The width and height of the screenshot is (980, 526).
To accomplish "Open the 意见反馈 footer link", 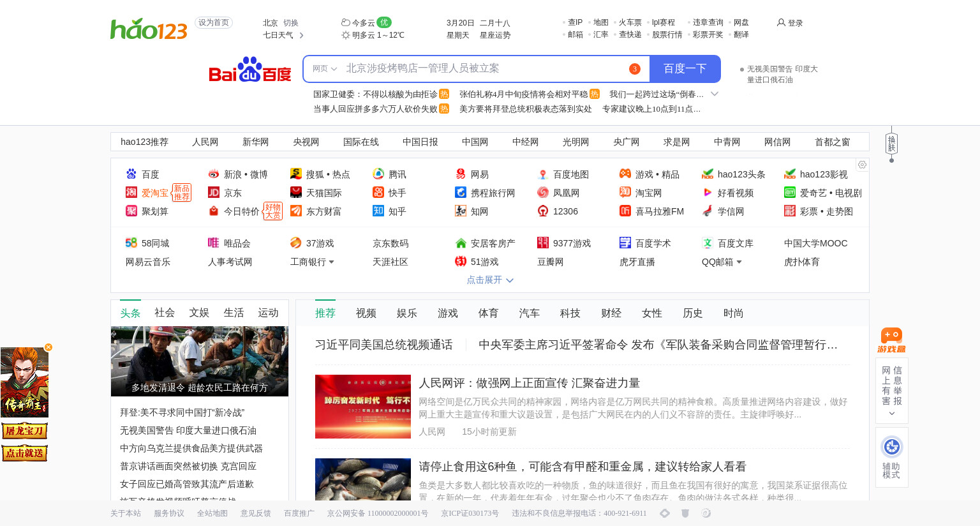I will coord(256,513).
